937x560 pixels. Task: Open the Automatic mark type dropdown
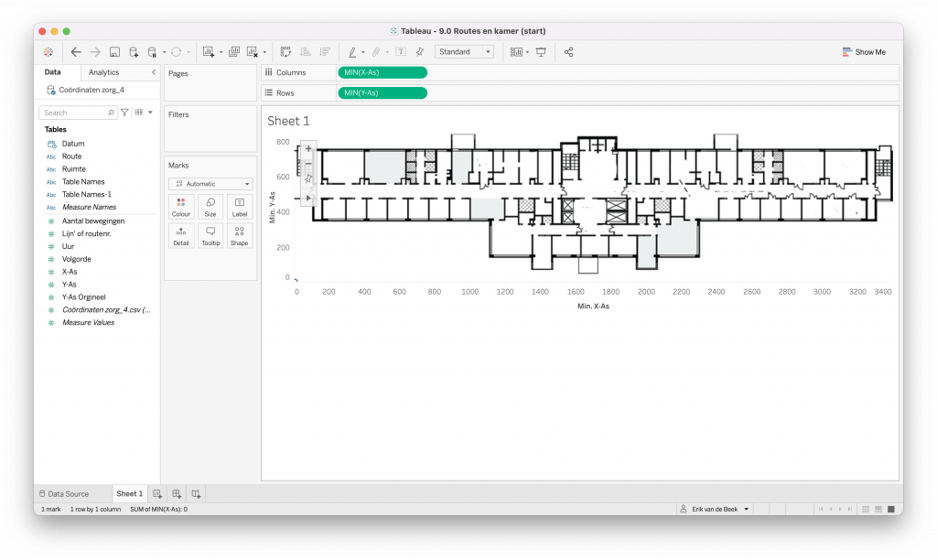tap(210, 184)
